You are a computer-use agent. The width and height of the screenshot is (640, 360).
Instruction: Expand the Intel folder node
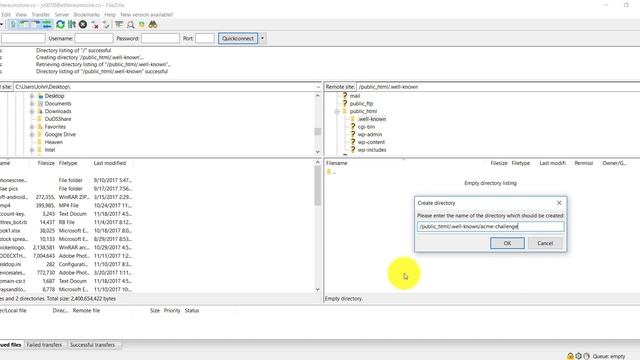pyautogui.click(x=32, y=150)
